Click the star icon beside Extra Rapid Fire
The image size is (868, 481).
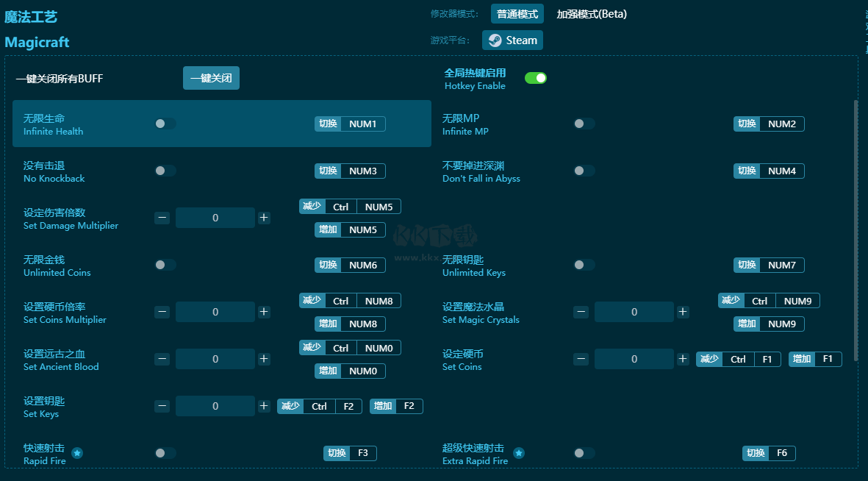pos(519,453)
